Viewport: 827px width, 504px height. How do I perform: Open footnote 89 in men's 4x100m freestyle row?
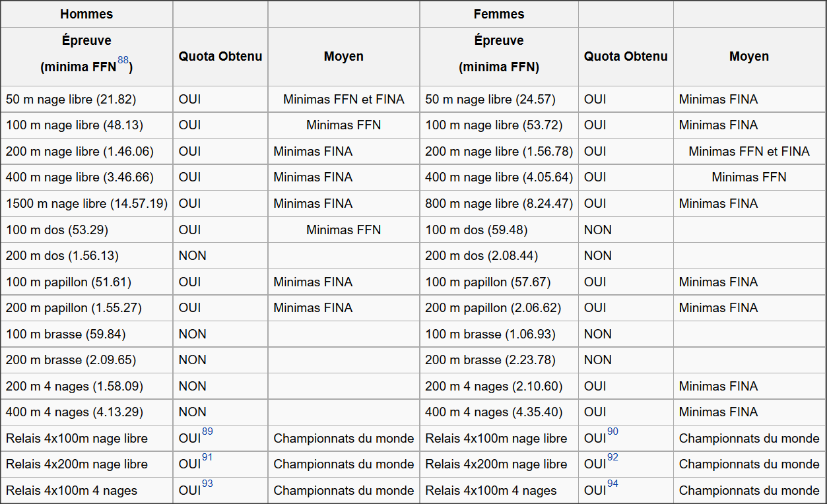[207, 431]
